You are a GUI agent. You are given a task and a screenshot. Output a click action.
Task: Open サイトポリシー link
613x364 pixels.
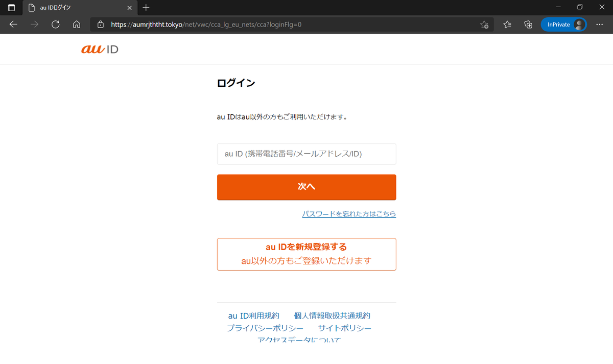tap(345, 328)
